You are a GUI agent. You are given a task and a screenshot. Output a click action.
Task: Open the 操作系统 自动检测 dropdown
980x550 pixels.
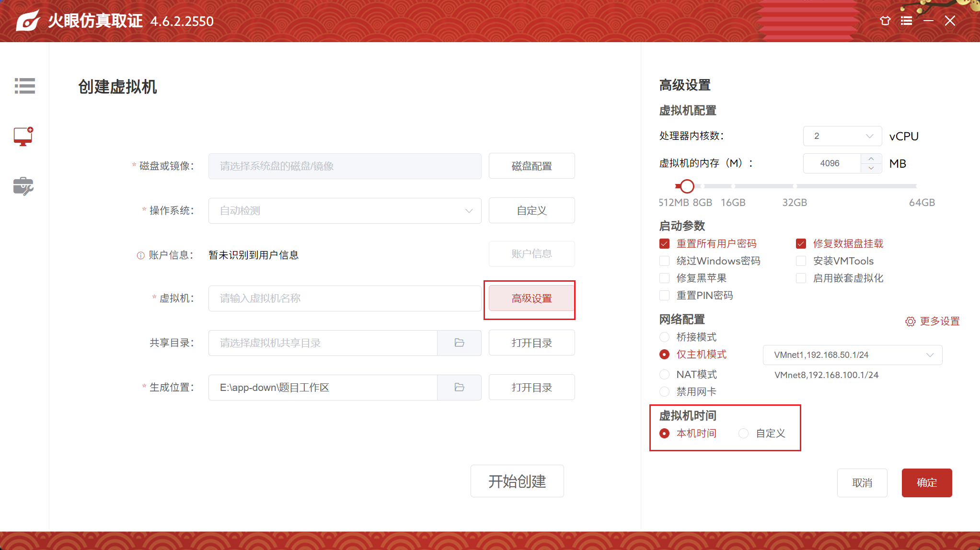pyautogui.click(x=345, y=211)
